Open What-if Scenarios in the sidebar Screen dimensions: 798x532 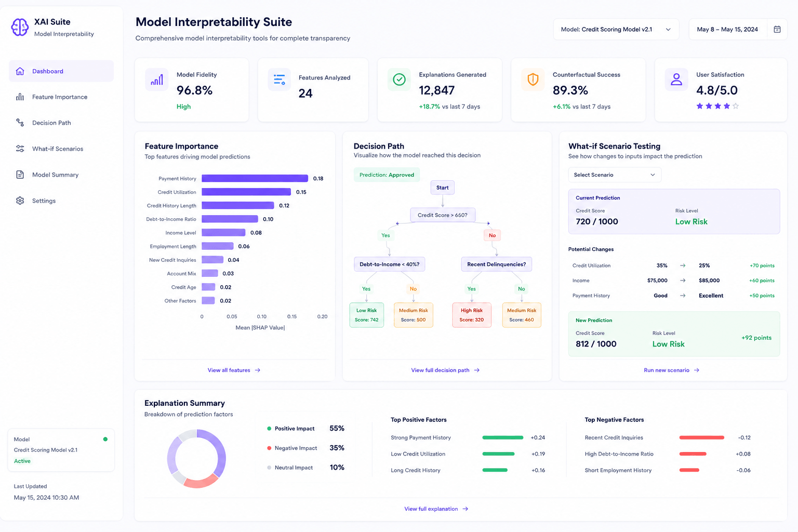tap(61, 149)
